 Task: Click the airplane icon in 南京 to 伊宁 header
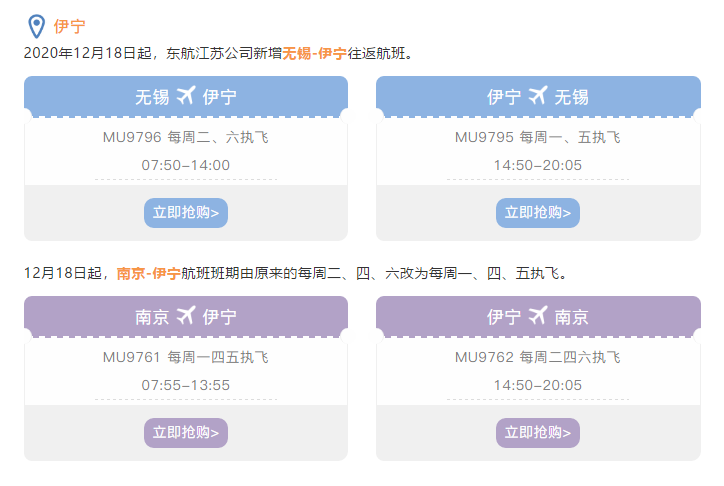coord(186,316)
